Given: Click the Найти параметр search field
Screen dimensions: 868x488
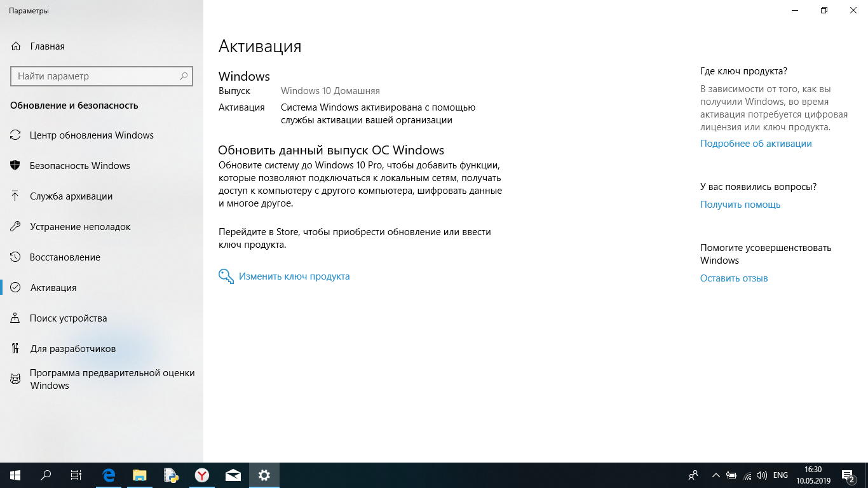Looking at the screenshot, I should [102, 76].
